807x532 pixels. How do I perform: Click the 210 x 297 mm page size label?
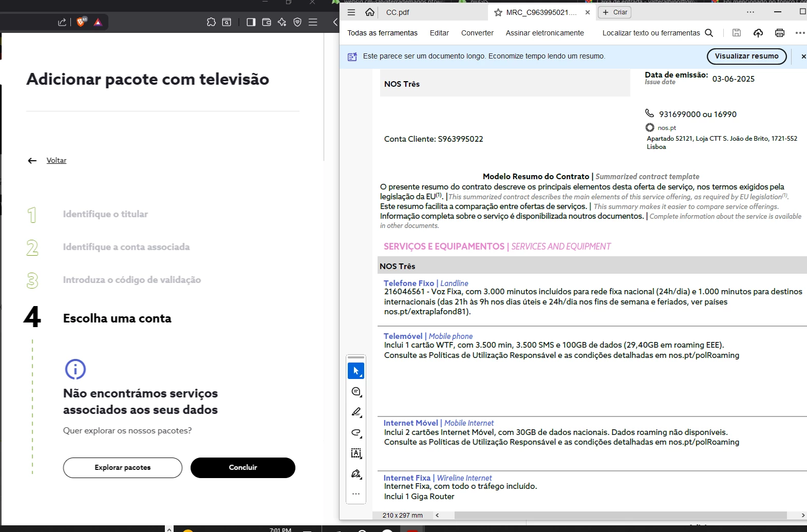pyautogui.click(x=403, y=515)
